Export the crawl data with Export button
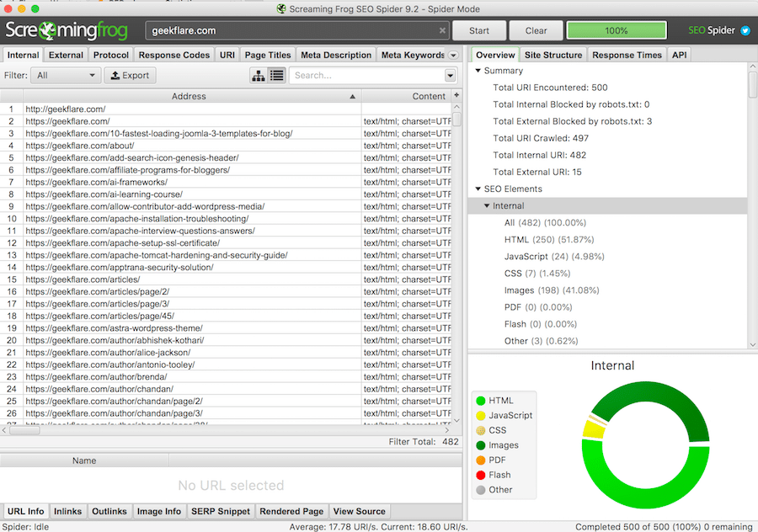The height and width of the screenshot is (532, 758). pyautogui.click(x=130, y=76)
